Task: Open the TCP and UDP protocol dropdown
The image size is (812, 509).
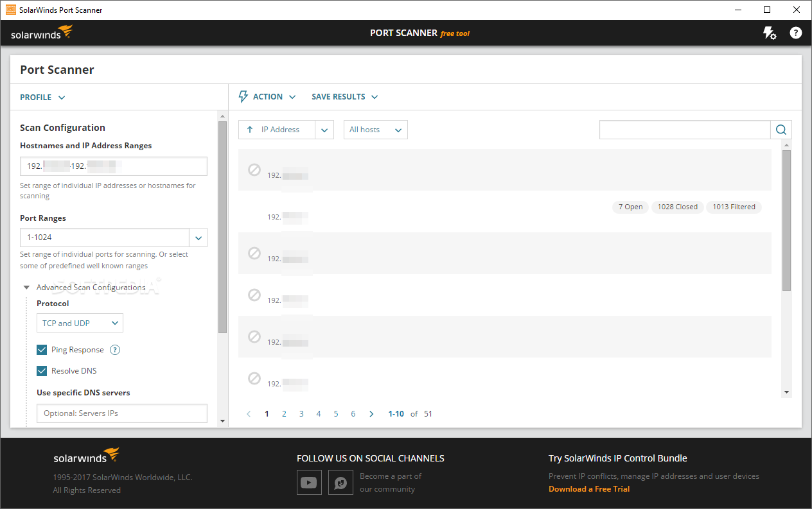Action: (x=80, y=324)
